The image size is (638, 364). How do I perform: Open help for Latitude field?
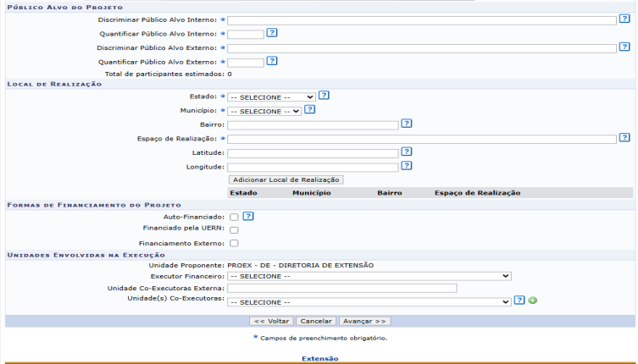pos(407,152)
